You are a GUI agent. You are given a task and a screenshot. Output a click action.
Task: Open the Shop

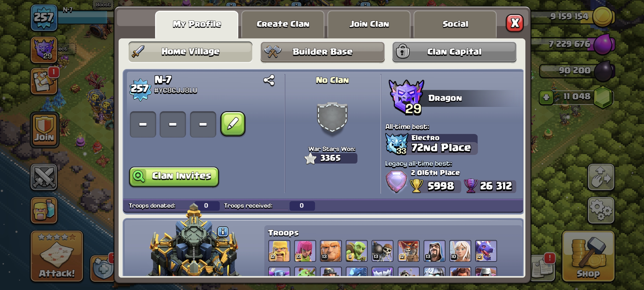588,256
